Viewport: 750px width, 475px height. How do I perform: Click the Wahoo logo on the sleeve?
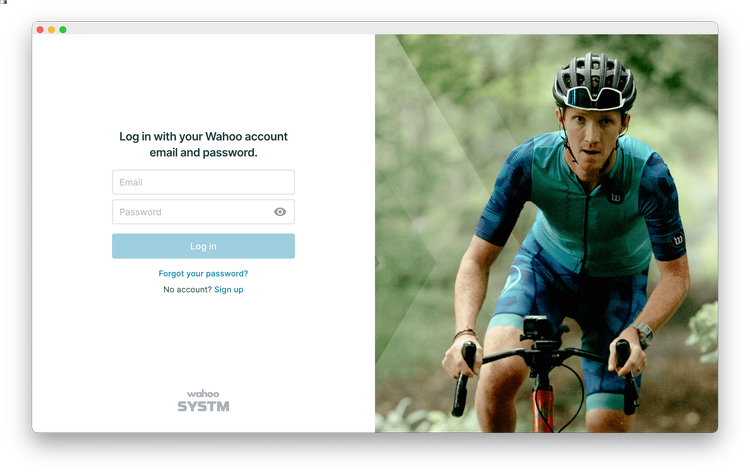pyautogui.click(x=677, y=239)
